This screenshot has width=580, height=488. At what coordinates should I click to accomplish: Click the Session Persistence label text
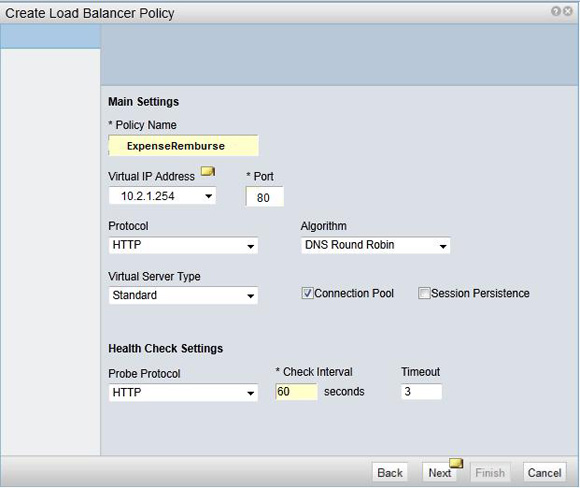(x=480, y=293)
